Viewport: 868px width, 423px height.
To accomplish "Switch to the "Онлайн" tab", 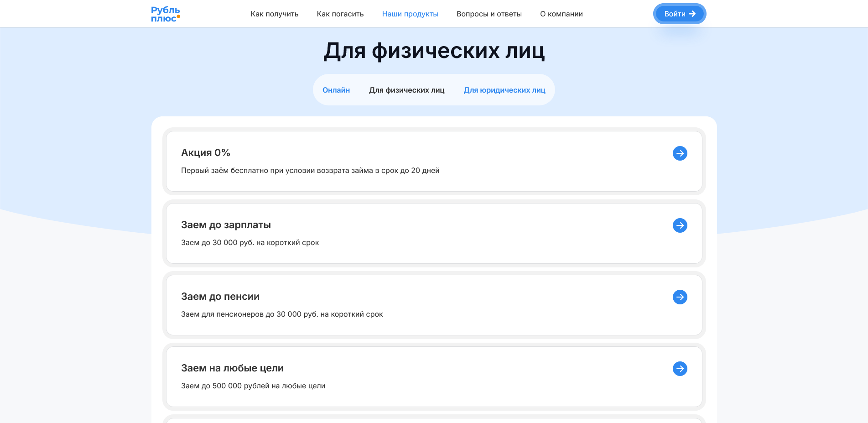I will click(x=336, y=90).
